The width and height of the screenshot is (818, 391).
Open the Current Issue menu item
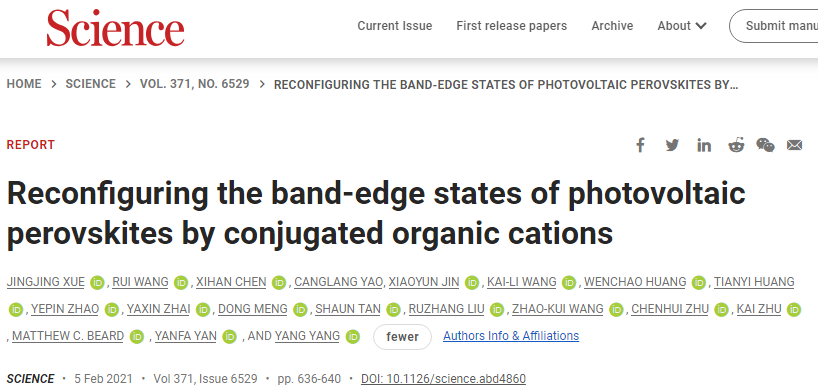394,26
